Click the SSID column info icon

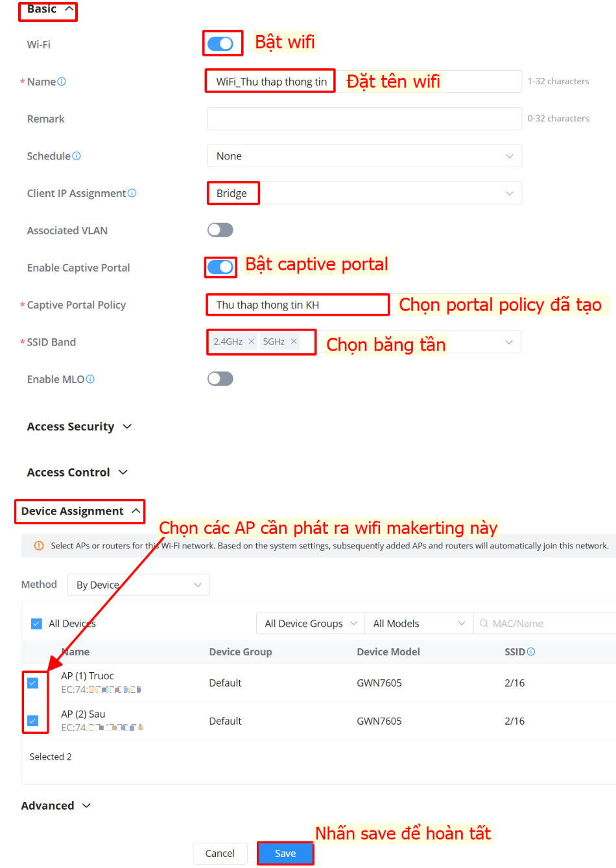coord(531,652)
